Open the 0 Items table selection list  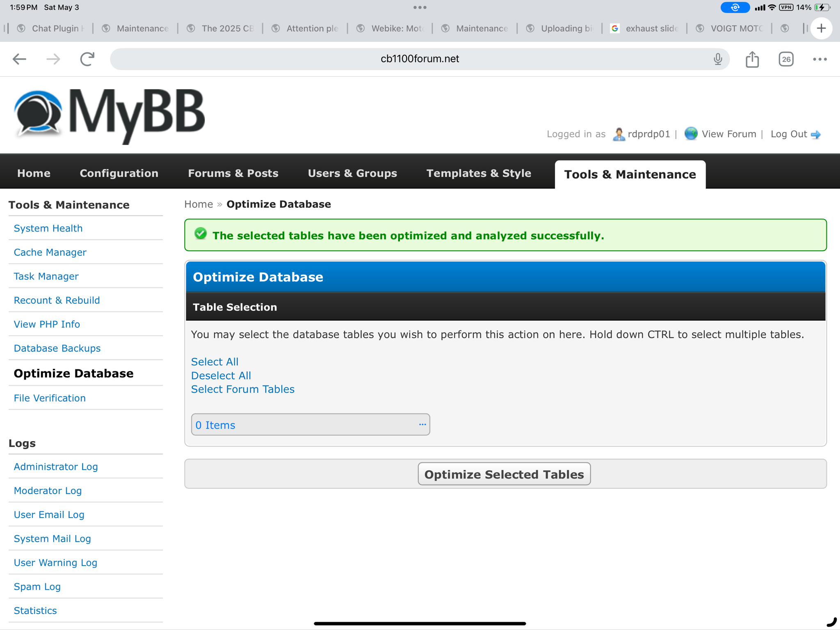pos(310,424)
